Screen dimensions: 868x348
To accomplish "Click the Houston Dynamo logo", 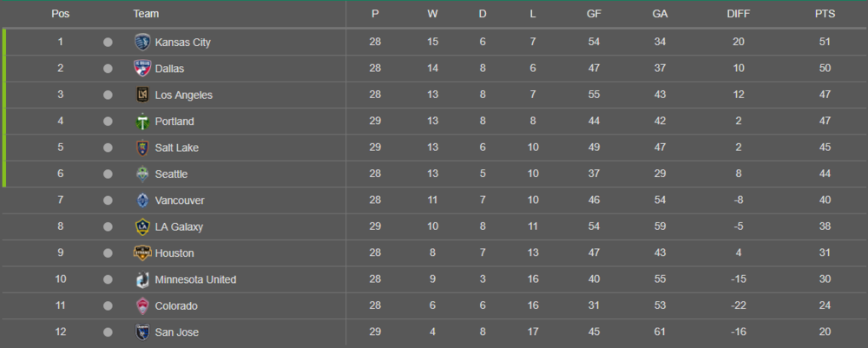I will click(x=142, y=253).
